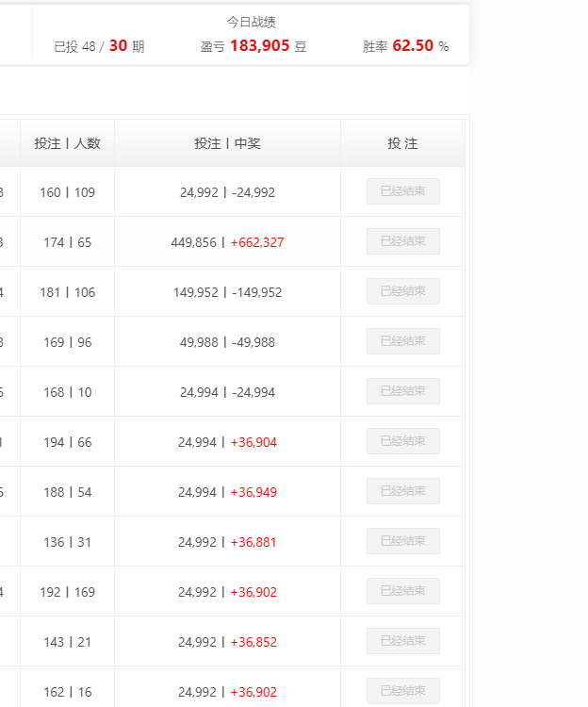
Task: Click the 投注 | 中奖 column header
Action: (x=227, y=143)
